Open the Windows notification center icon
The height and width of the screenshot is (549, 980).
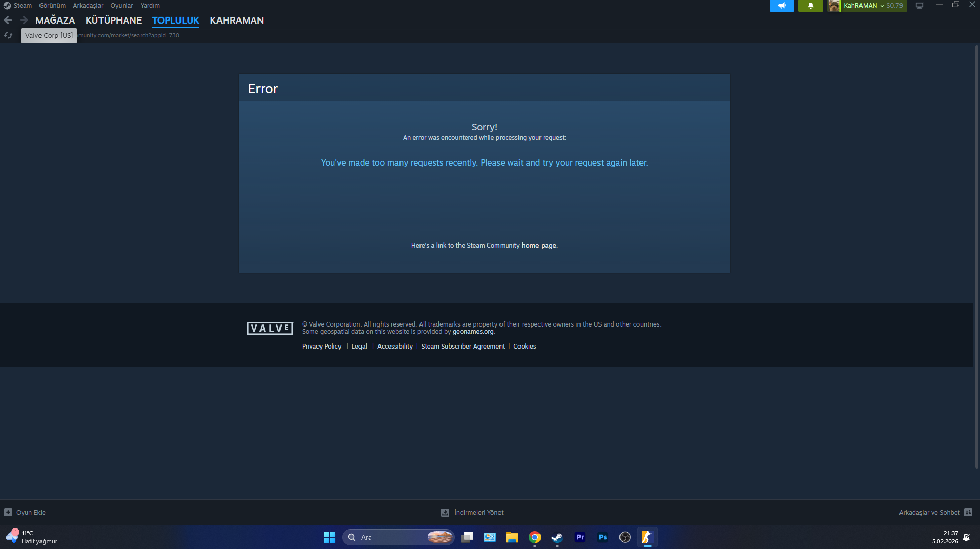[967, 537]
